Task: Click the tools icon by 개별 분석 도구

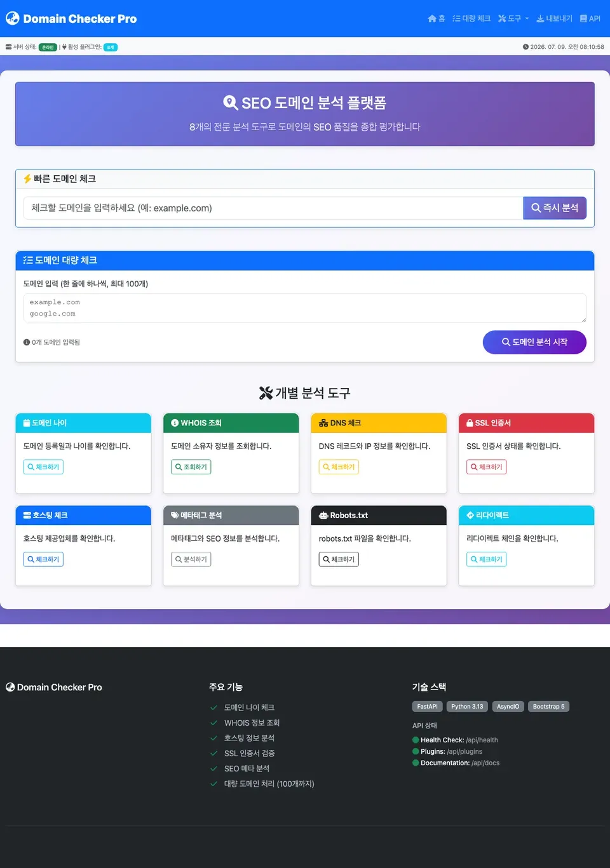Action: [266, 393]
